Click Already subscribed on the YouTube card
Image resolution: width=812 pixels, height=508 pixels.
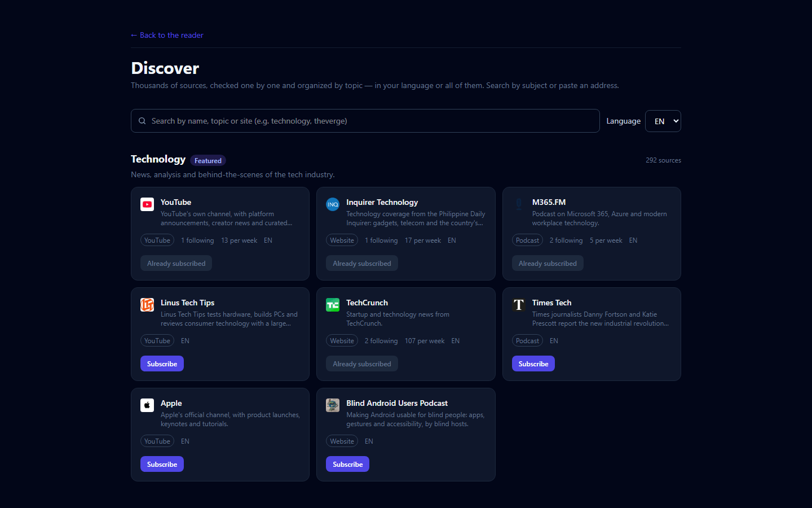tap(176, 264)
